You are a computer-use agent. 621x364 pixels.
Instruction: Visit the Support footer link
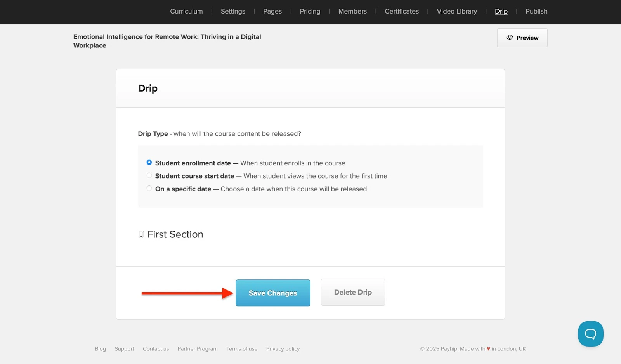124,349
